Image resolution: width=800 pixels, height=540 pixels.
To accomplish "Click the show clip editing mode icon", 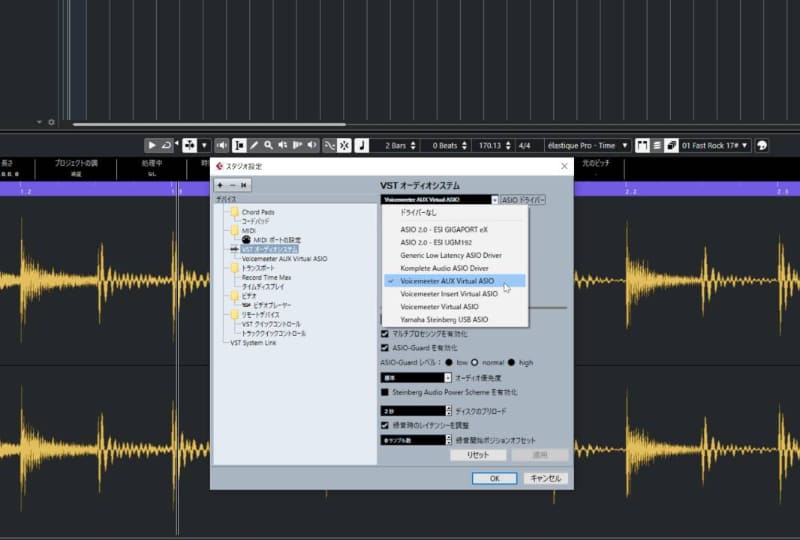I will click(x=642, y=145).
